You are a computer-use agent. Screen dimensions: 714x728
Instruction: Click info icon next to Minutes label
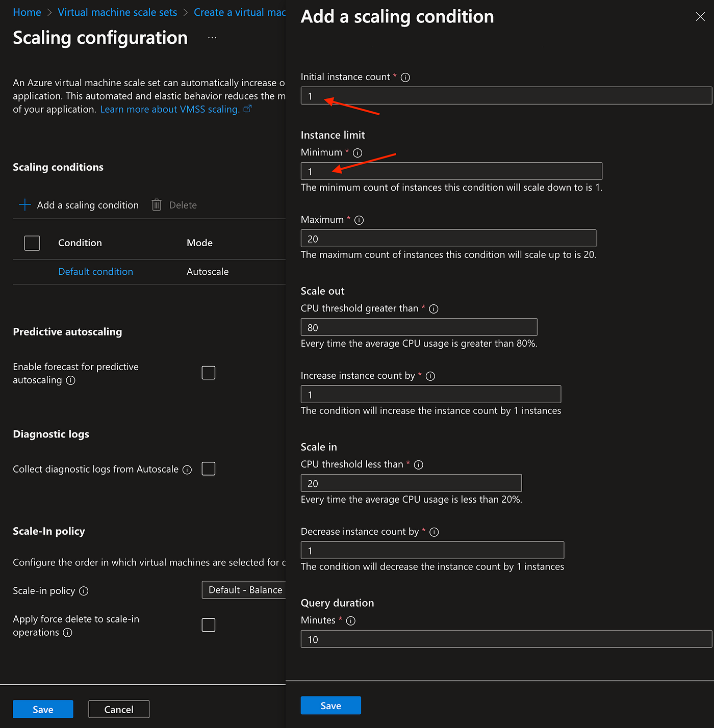351,621
